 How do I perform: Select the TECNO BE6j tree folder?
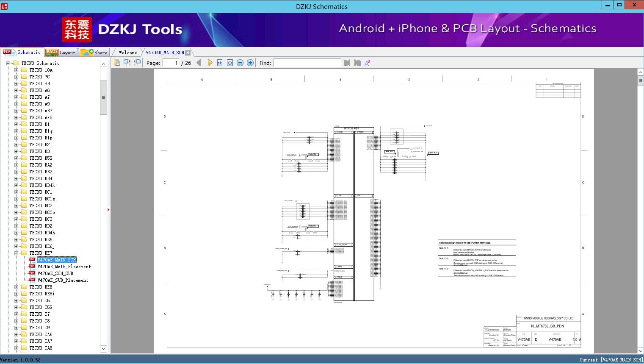click(x=42, y=246)
